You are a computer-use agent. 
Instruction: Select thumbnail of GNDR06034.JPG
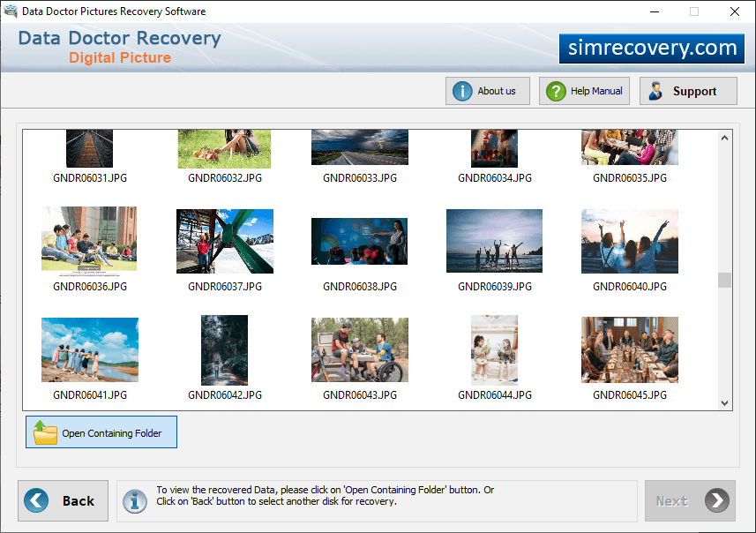tap(494, 148)
